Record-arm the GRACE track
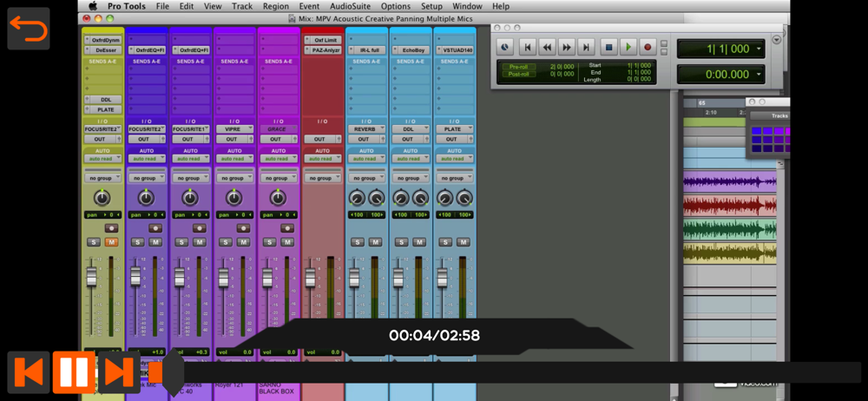Image resolution: width=868 pixels, height=401 pixels. click(x=286, y=227)
